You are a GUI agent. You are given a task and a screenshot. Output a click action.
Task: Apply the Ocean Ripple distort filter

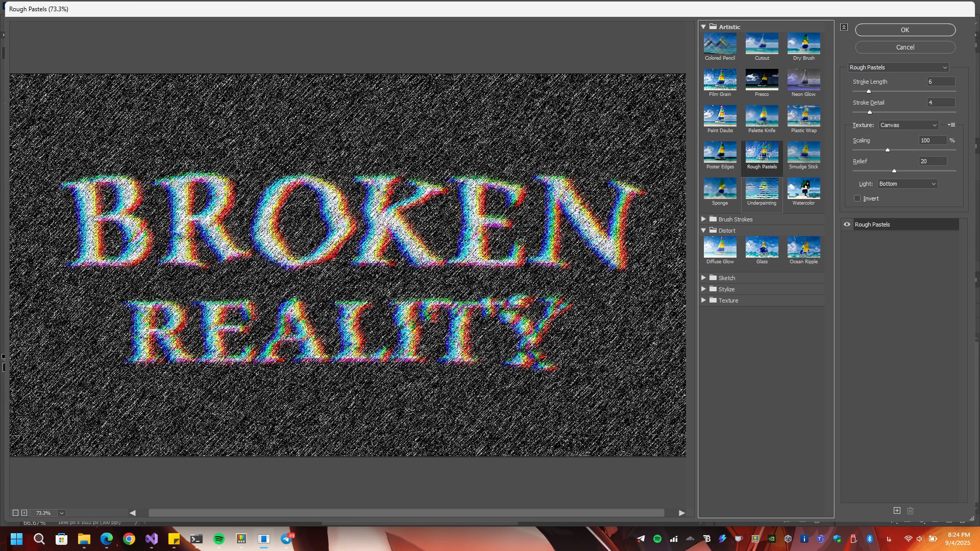(803, 248)
